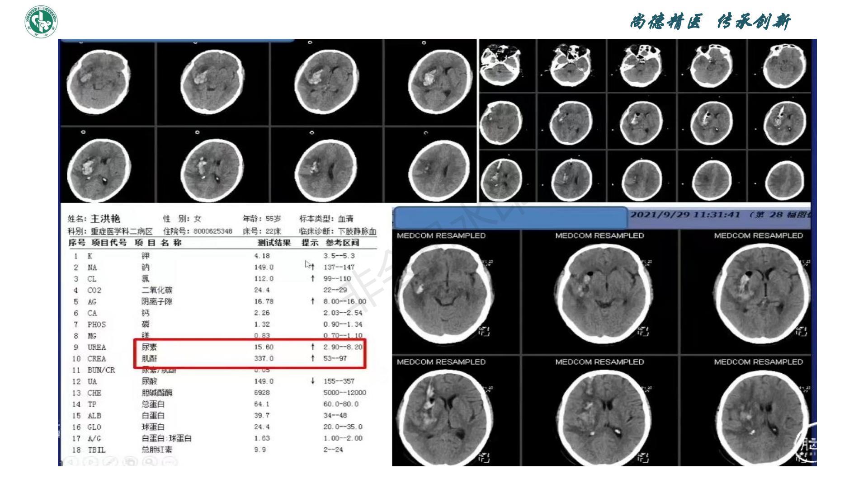Click the 二氧化碳 item name
Screen dimensions: 868x488
pyautogui.click(x=157, y=290)
